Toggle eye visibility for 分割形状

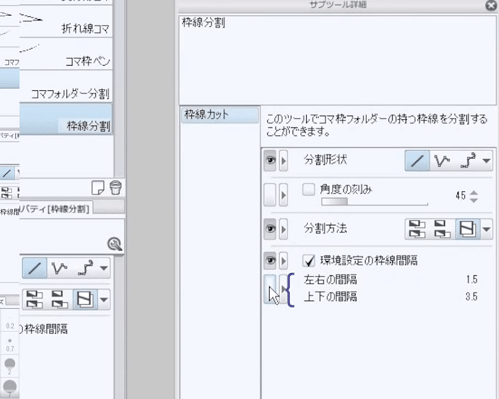(270, 161)
